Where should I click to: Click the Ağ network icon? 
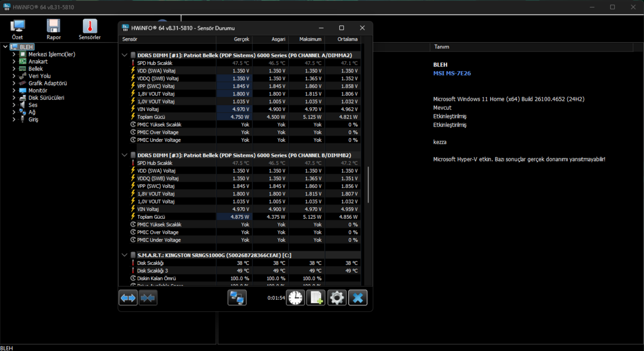coord(23,112)
